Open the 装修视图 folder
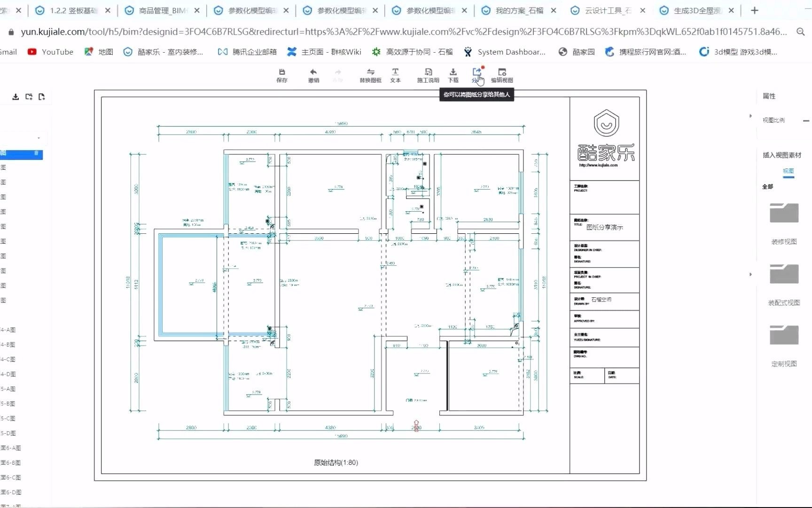 point(784,213)
